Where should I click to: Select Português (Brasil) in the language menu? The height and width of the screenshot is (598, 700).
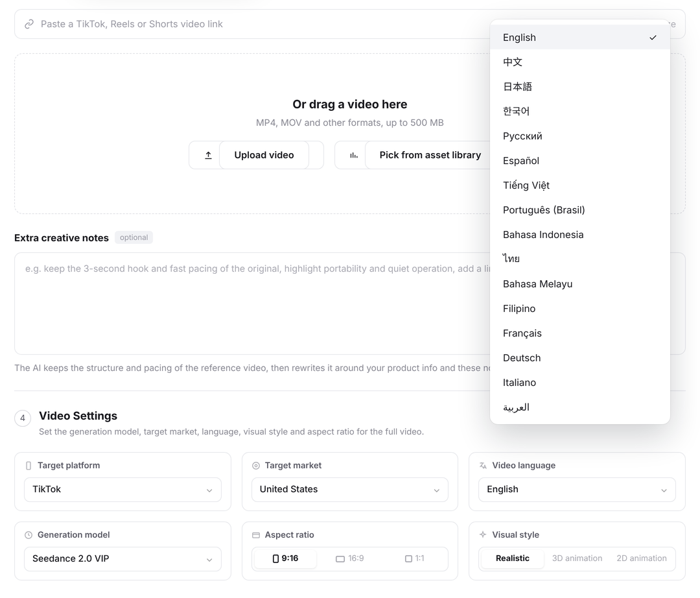point(580,210)
